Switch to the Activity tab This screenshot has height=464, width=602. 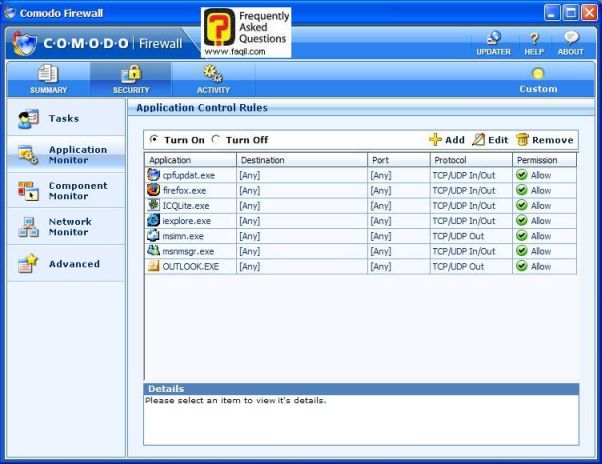click(213, 79)
